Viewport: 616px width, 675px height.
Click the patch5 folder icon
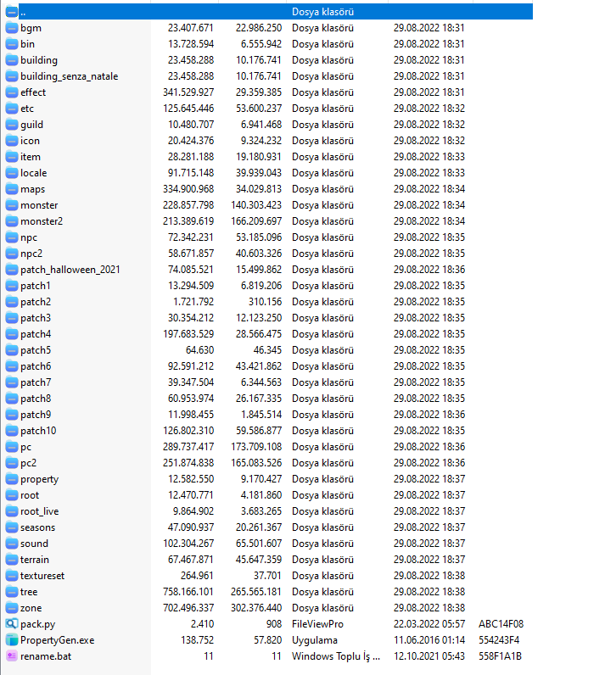point(12,350)
